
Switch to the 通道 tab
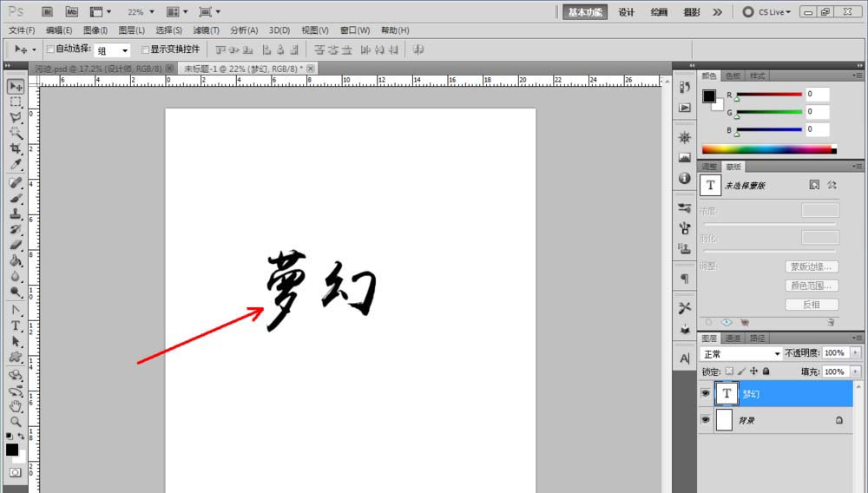point(733,339)
